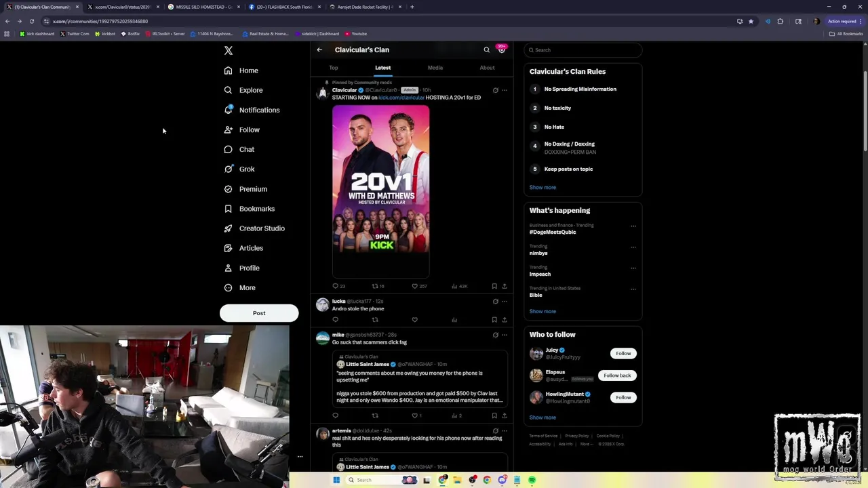
Task: Click Grok icon on artemis's post
Action: tap(495, 431)
